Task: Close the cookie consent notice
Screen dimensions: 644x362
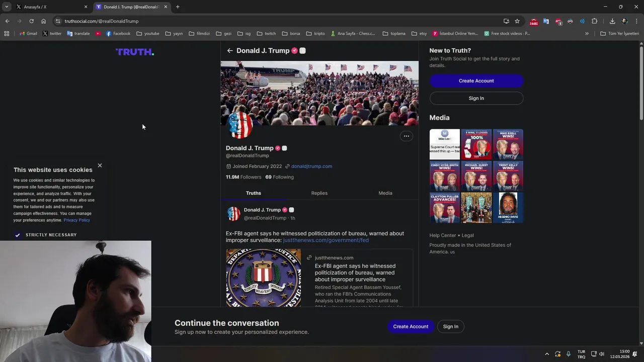Action: point(100,165)
